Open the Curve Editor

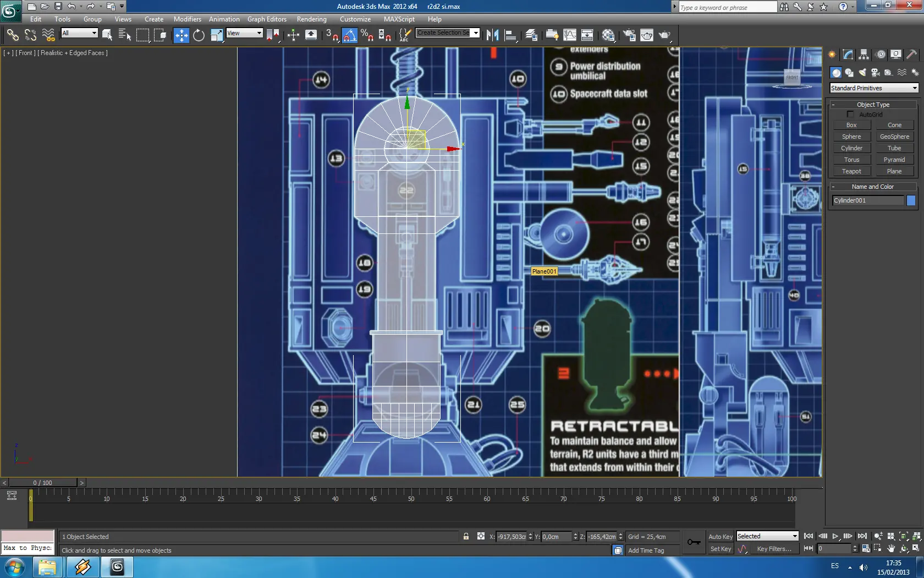pos(570,35)
